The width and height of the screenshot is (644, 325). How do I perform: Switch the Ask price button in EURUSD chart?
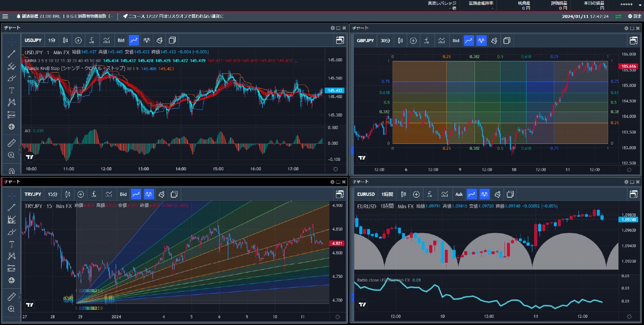pyautogui.click(x=459, y=194)
